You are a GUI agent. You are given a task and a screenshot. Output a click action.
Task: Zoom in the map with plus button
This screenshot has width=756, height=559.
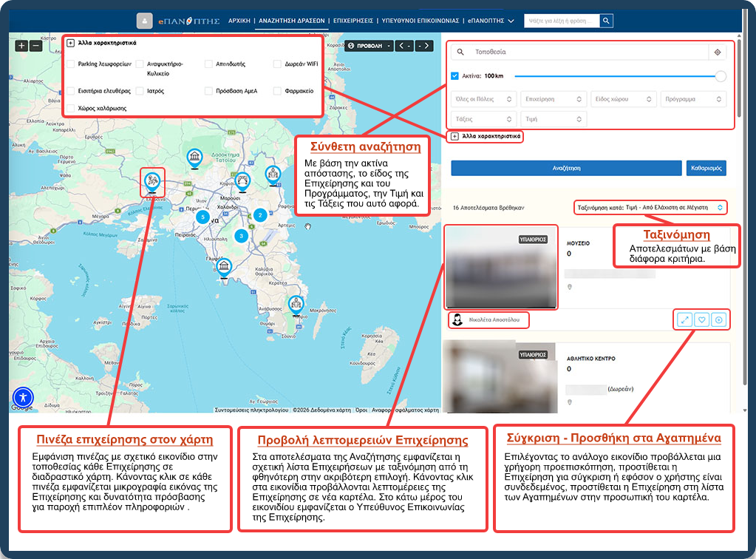(21, 46)
